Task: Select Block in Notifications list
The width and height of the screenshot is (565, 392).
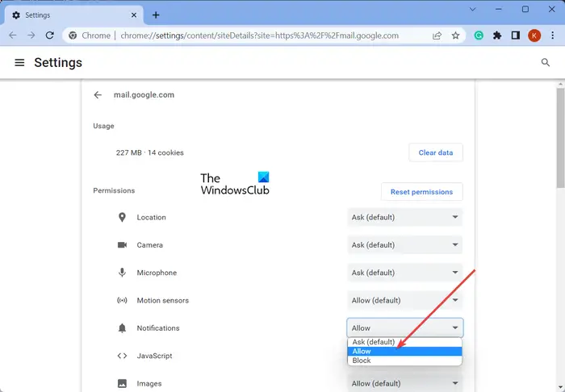Action: [404, 361]
